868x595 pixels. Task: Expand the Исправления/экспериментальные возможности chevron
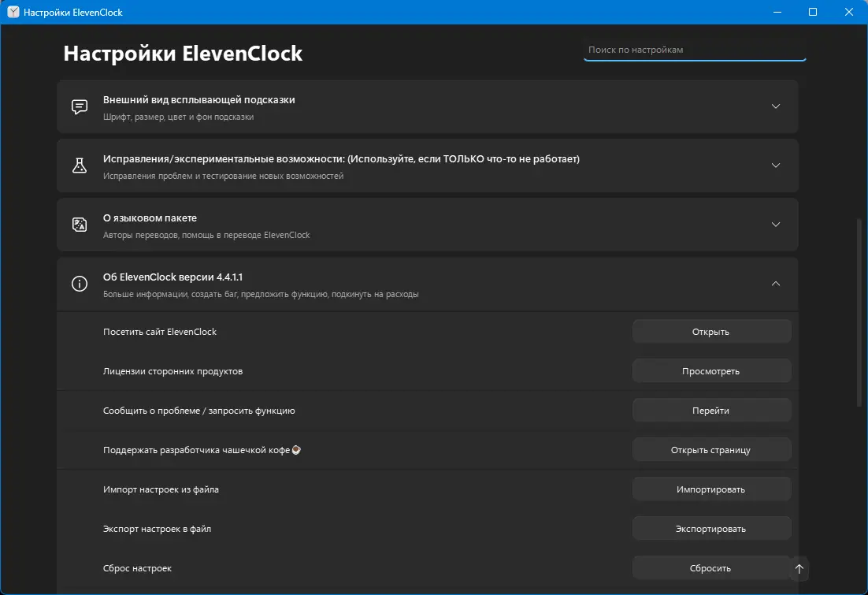(x=776, y=165)
